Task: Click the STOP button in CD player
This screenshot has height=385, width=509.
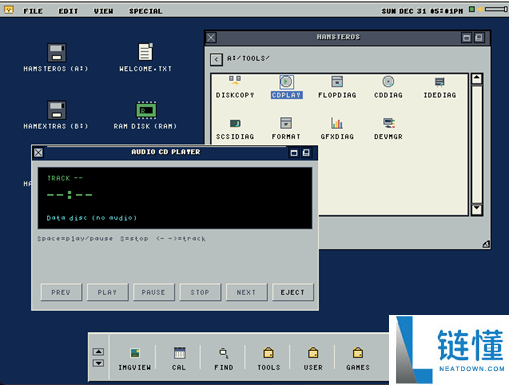Action: 200,292
